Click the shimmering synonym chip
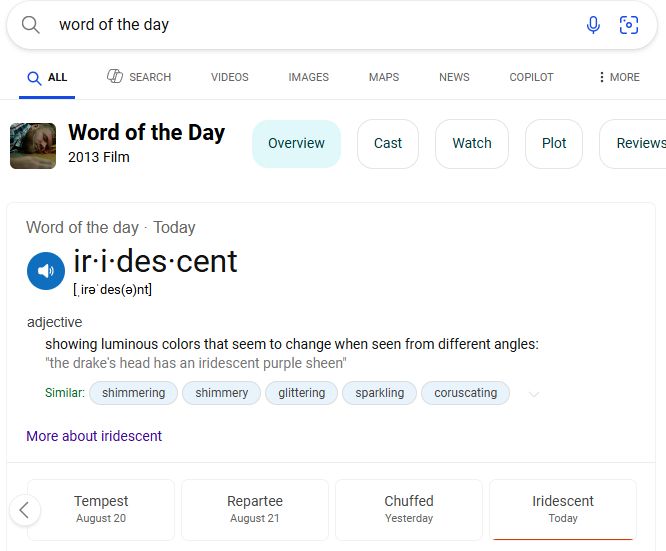 click(x=133, y=393)
